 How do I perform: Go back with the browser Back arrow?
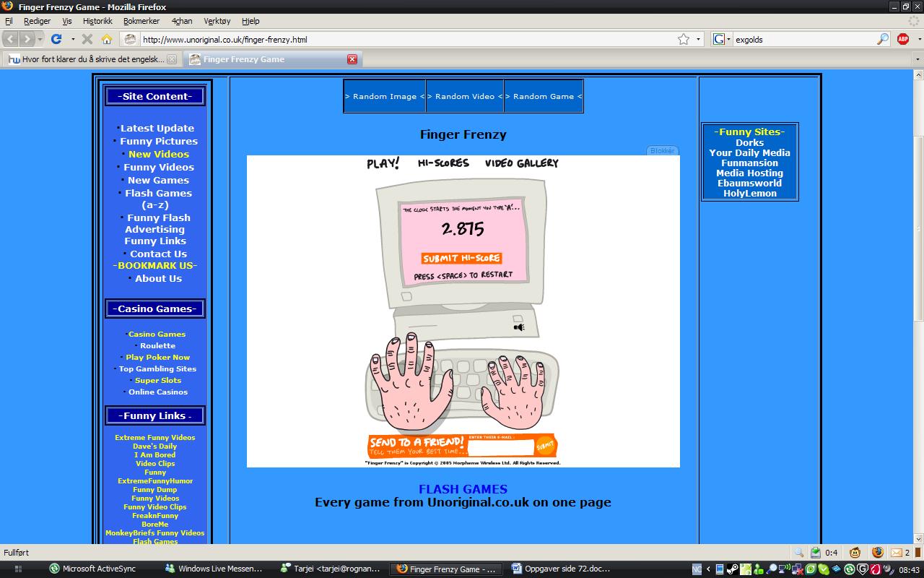pos(12,39)
